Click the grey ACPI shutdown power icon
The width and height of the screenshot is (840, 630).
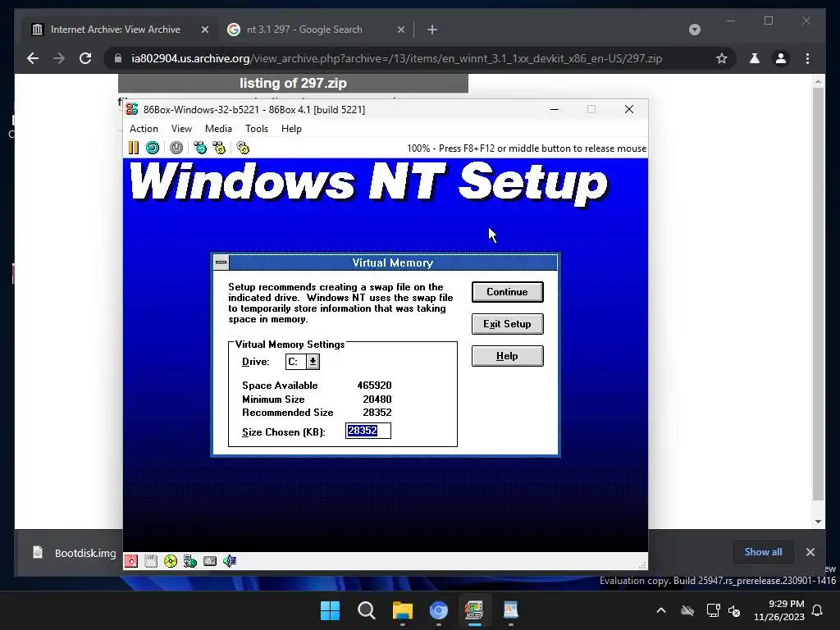(176, 148)
